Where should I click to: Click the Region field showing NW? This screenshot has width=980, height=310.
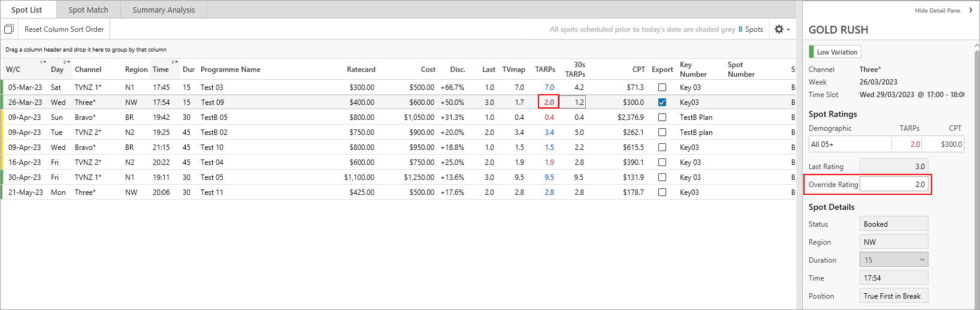(894, 242)
